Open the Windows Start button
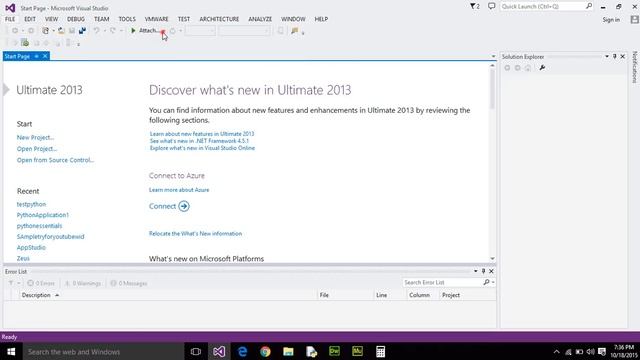Image resolution: width=640 pixels, height=360 pixels. tap(11, 351)
